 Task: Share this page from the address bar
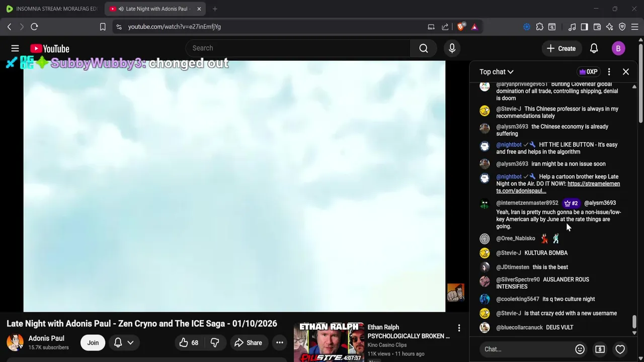445,27
